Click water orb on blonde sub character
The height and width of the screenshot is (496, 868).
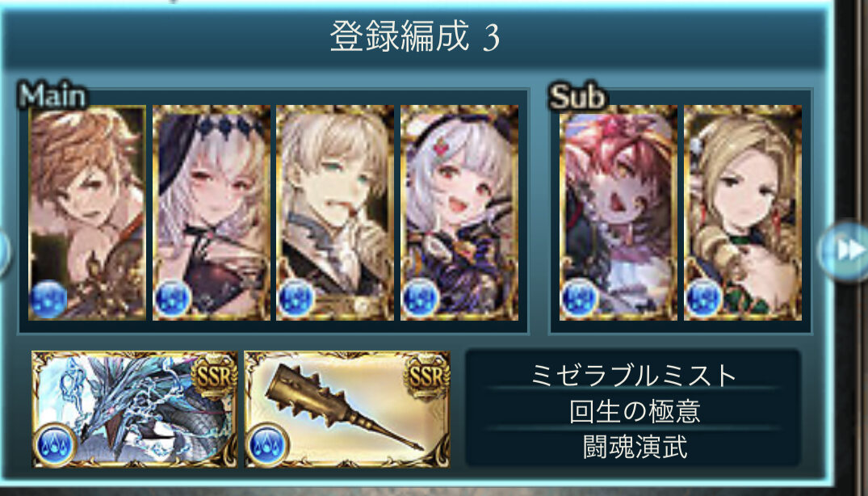[703, 299]
